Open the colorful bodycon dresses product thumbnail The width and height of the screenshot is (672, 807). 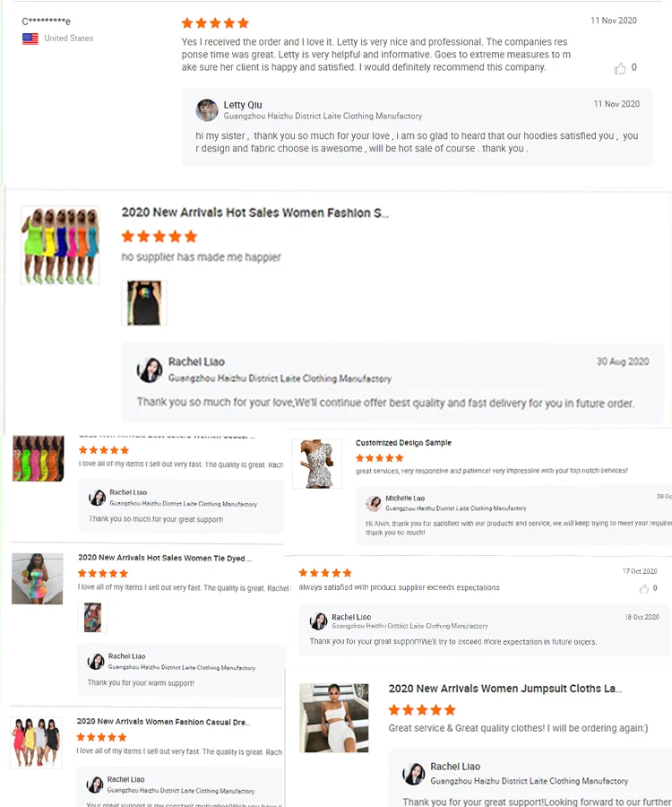[x=60, y=246]
